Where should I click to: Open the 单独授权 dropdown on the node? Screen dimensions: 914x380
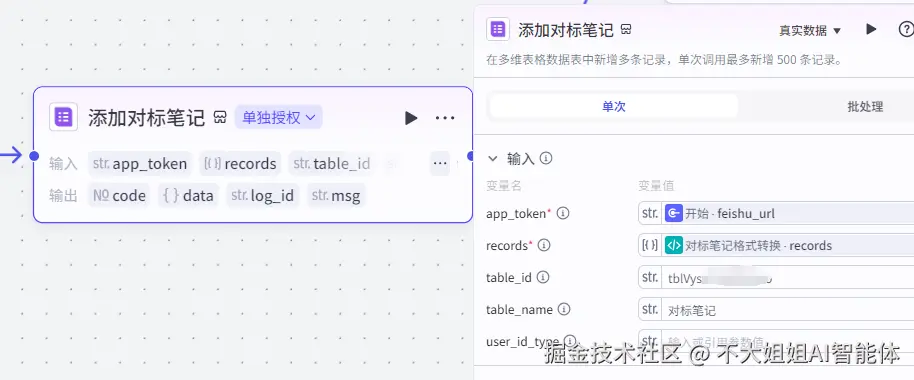[x=279, y=118]
